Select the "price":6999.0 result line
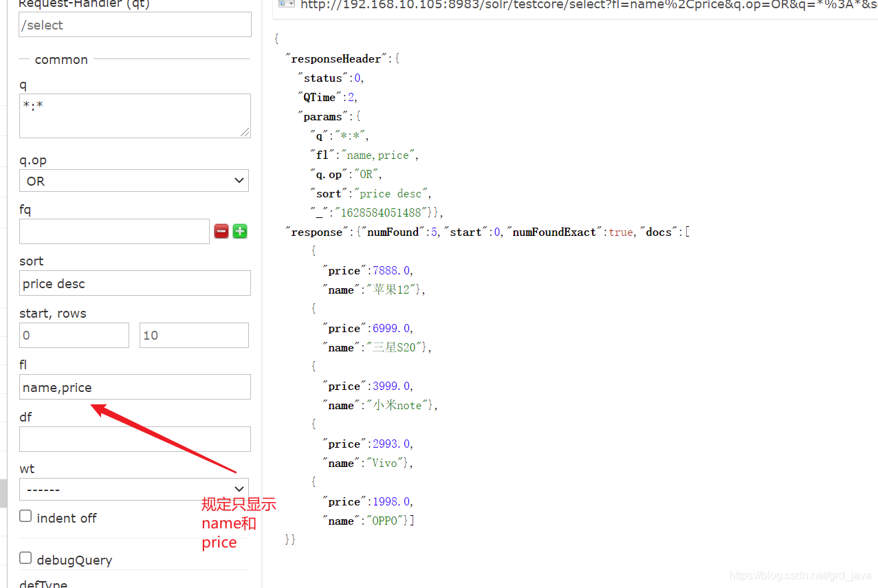878x588 pixels. coord(368,328)
